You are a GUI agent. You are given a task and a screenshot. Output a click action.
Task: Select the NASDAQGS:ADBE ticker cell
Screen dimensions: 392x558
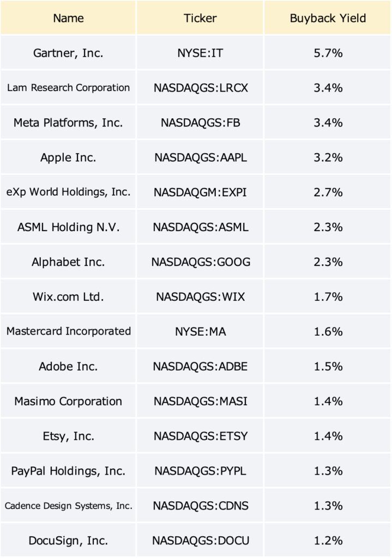200,366
